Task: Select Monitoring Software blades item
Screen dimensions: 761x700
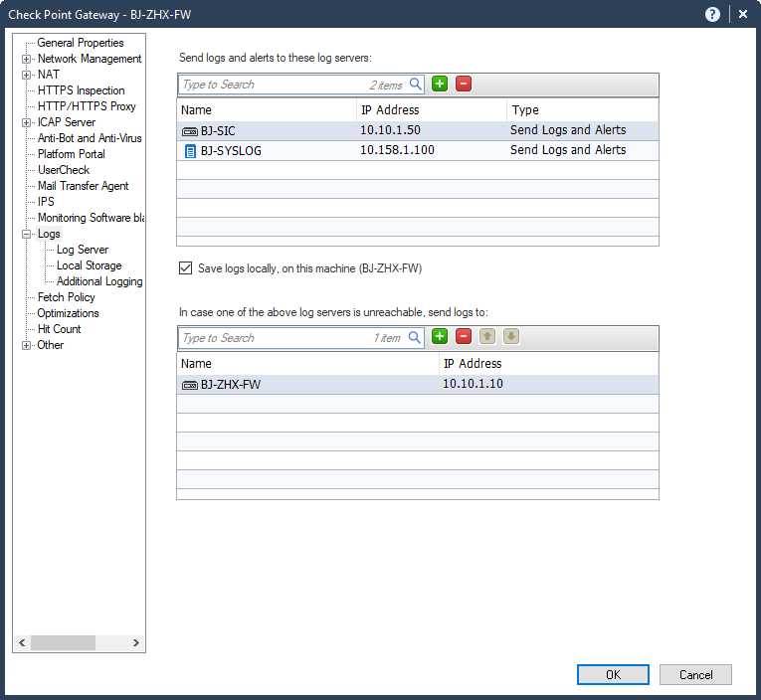Action: pos(91,218)
